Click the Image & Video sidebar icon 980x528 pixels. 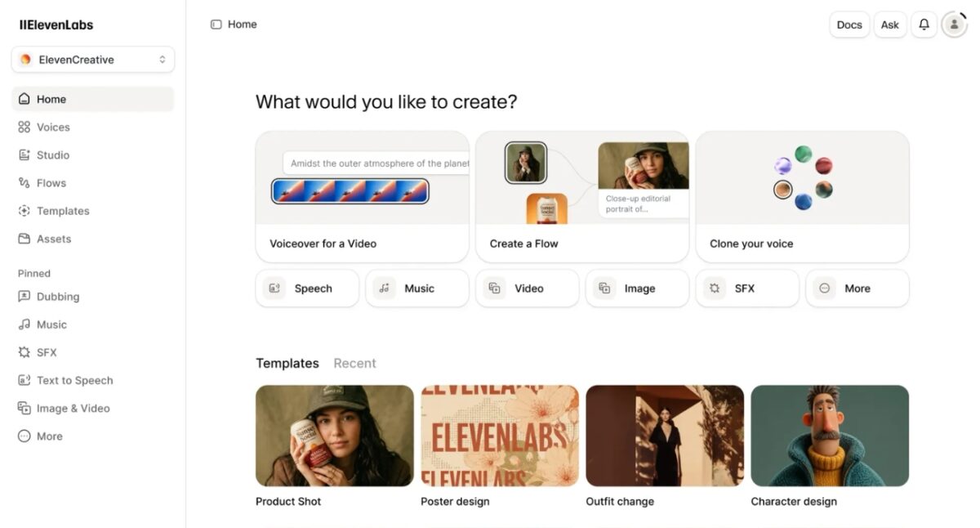click(24, 408)
